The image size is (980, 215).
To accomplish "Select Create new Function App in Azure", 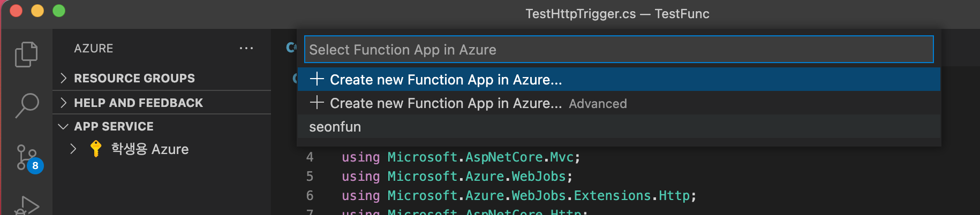I will (x=446, y=80).
